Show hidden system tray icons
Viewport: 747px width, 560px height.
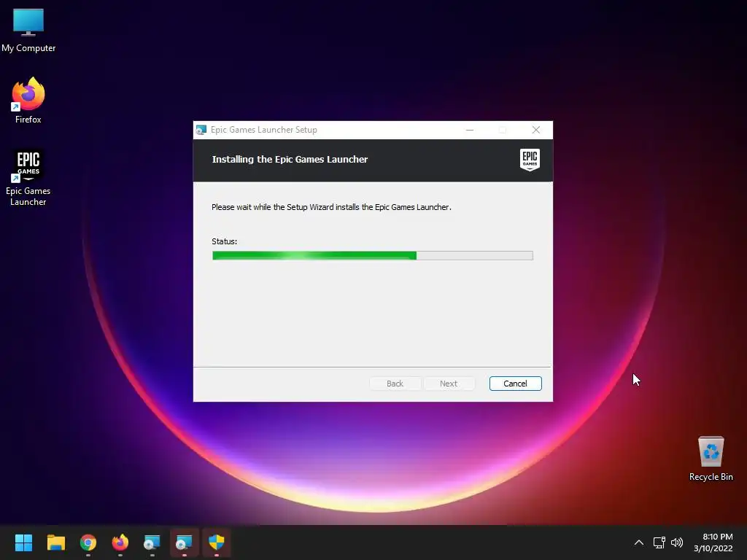pos(639,542)
